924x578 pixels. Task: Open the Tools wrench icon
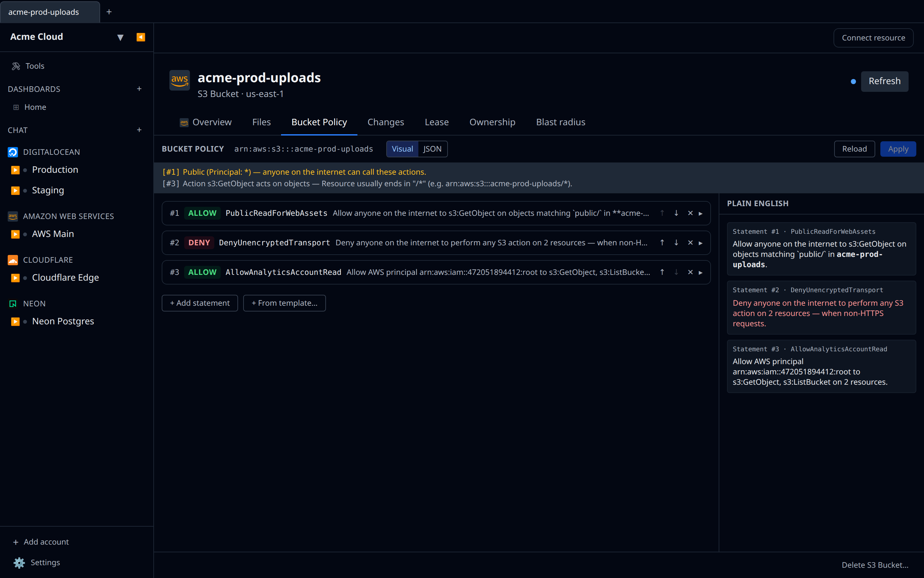16,66
